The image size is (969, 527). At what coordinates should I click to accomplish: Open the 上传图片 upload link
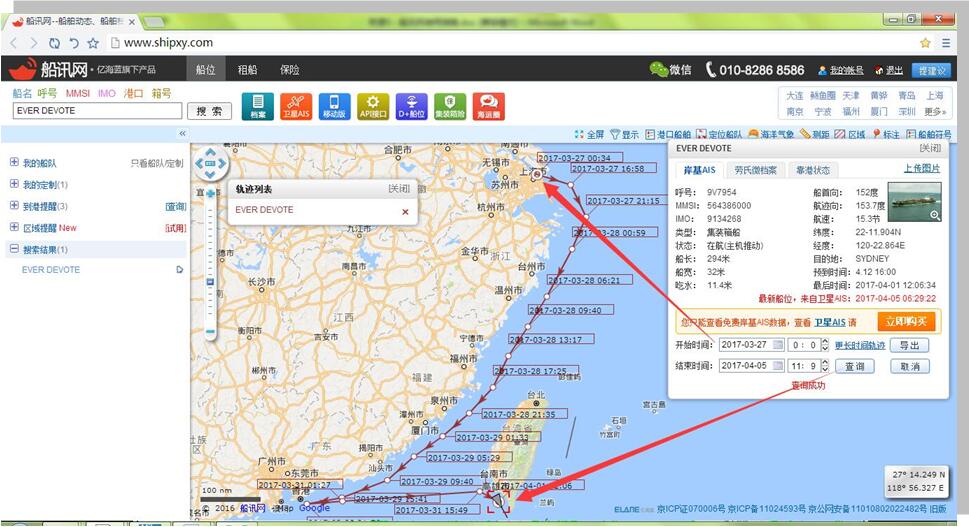pyautogui.click(x=922, y=168)
